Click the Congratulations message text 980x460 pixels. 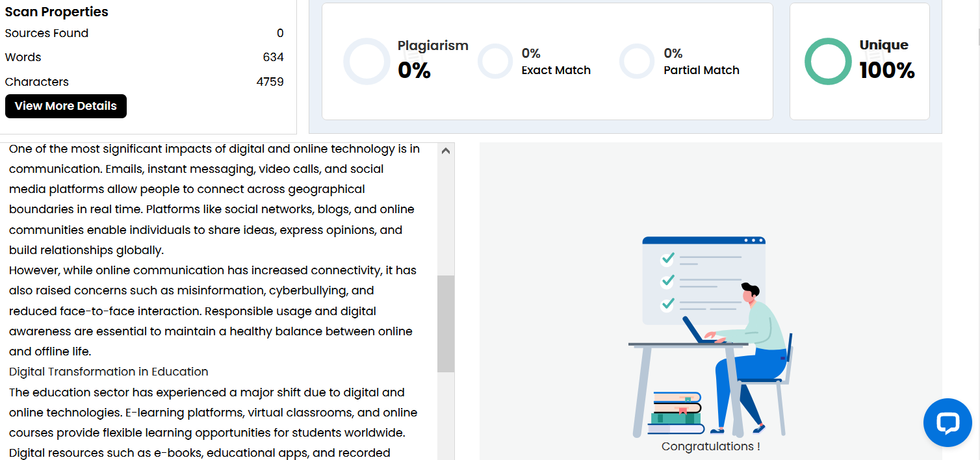710,446
